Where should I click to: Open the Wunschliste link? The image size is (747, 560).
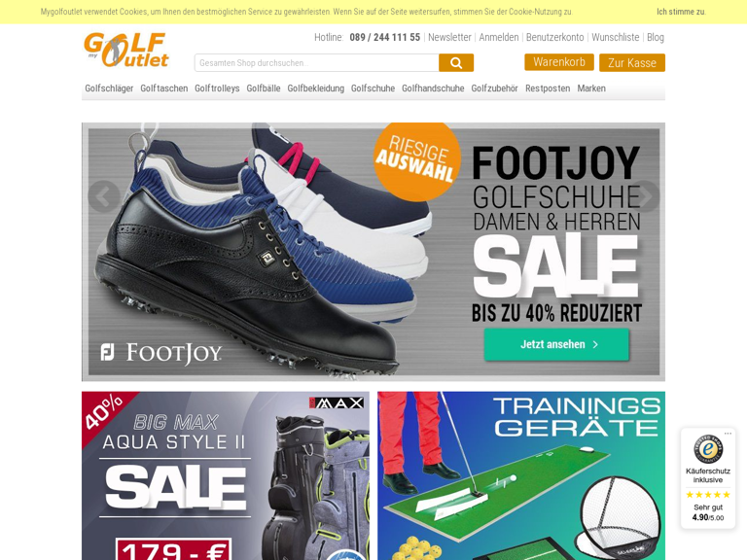(x=615, y=37)
